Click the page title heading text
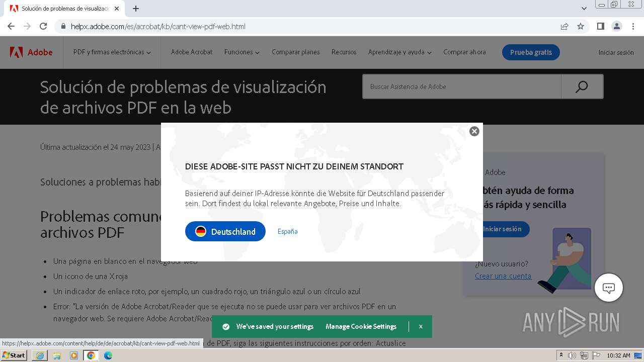This screenshot has width=644, height=362. pos(183,97)
